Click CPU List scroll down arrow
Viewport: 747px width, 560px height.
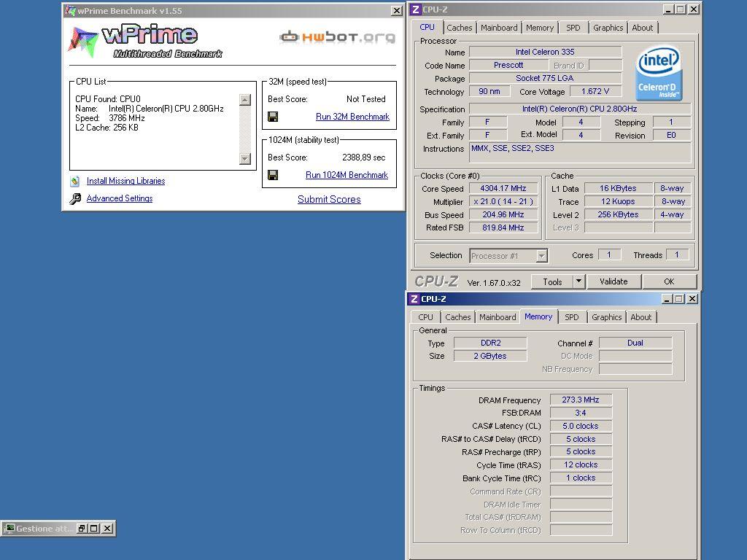click(245, 158)
